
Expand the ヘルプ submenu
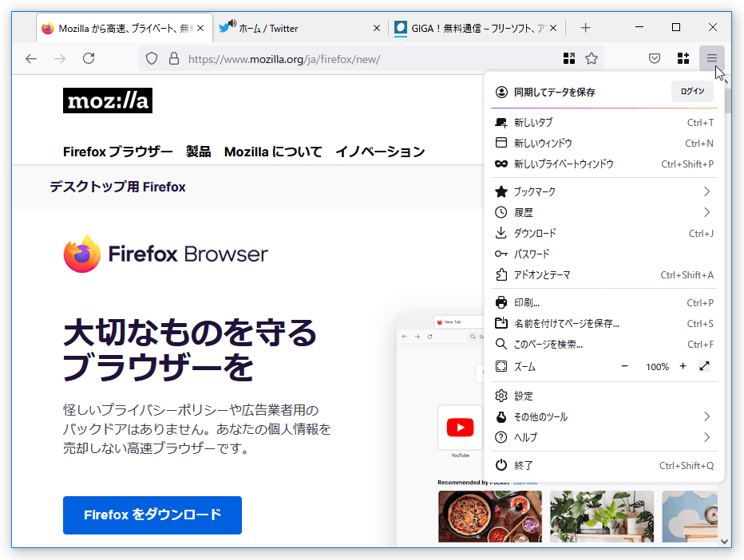[x=604, y=437]
